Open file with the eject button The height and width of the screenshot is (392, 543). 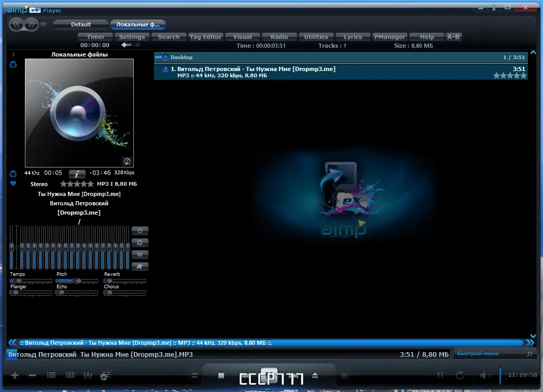(315, 375)
